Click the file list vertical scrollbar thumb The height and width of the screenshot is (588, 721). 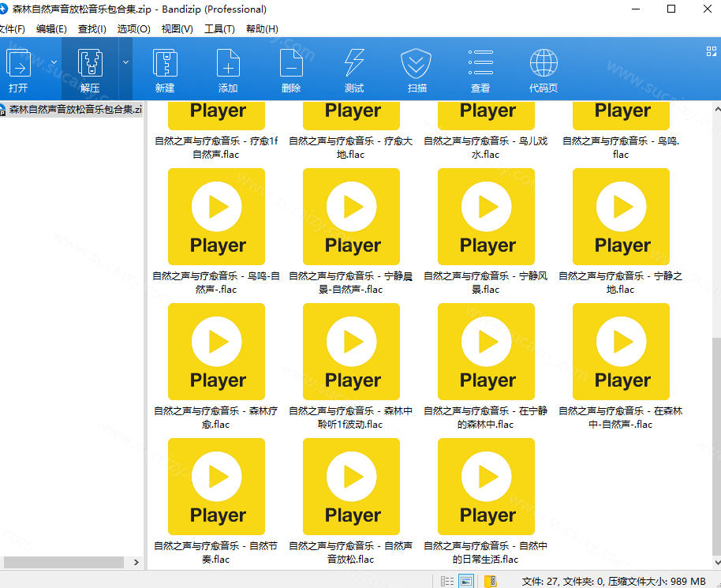pos(716,446)
